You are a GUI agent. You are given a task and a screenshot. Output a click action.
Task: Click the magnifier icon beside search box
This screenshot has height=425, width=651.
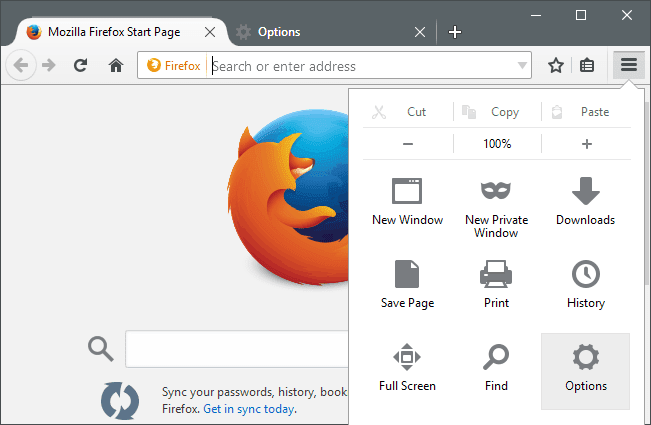100,349
